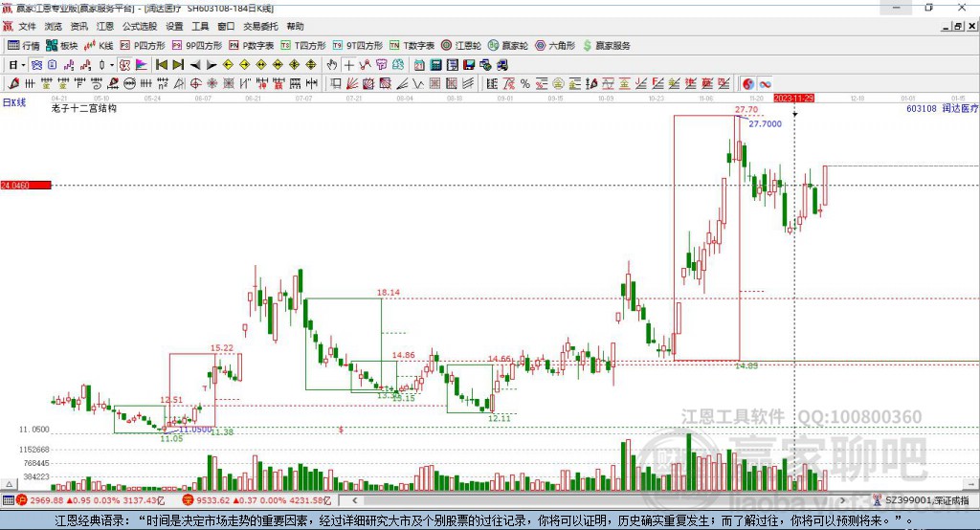Viewport: 980px width, 530px height.
Task: Select the hand pan tool
Action: 332,65
